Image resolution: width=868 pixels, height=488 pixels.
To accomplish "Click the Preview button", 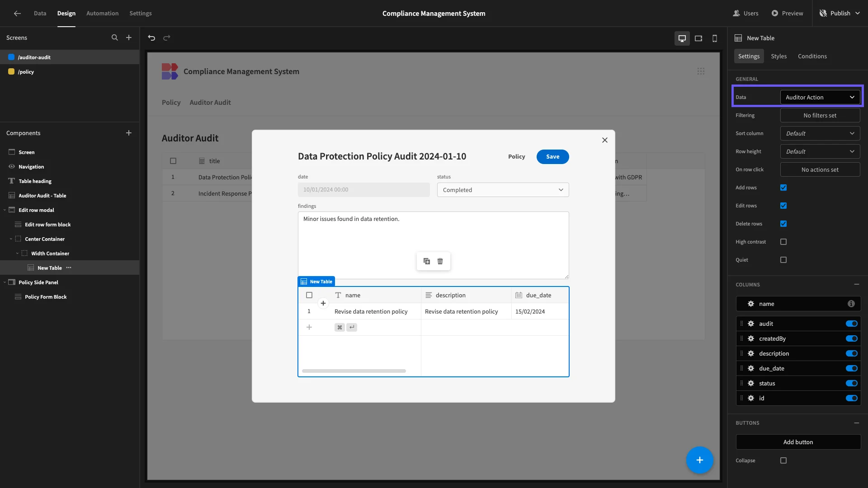I will pyautogui.click(x=787, y=13).
